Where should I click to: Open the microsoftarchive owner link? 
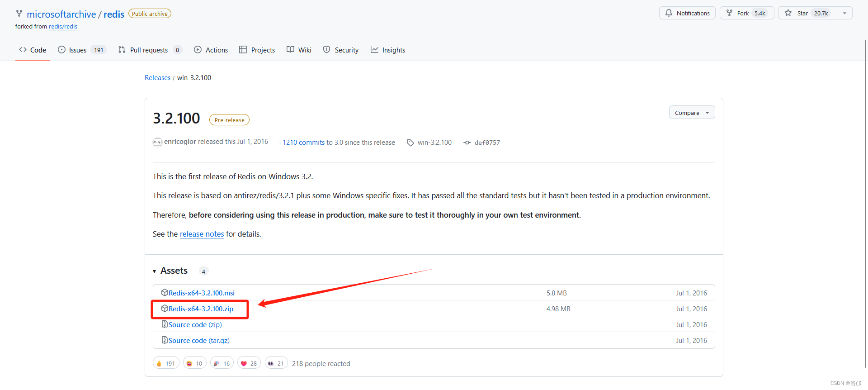61,14
